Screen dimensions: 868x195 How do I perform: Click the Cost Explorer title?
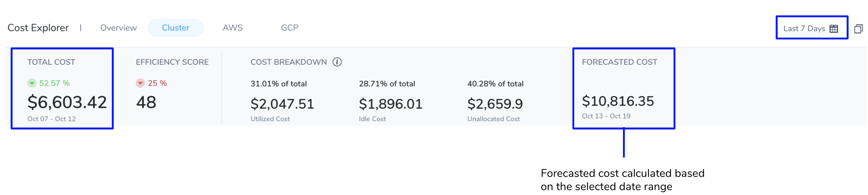(x=38, y=28)
